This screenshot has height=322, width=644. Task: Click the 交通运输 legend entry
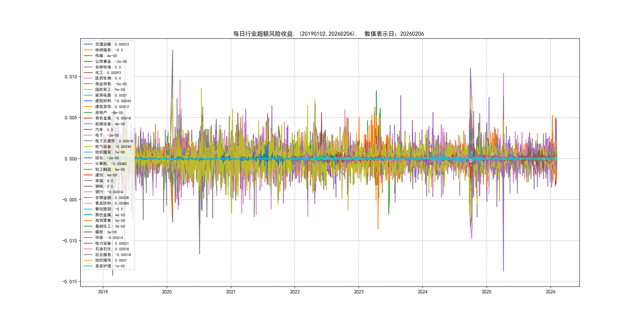point(103,44)
